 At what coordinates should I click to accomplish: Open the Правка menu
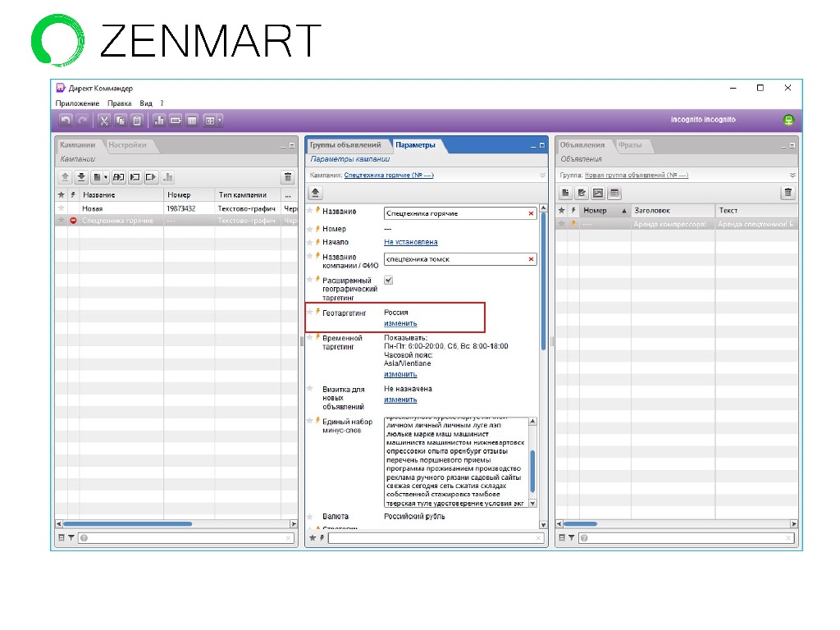click(120, 103)
